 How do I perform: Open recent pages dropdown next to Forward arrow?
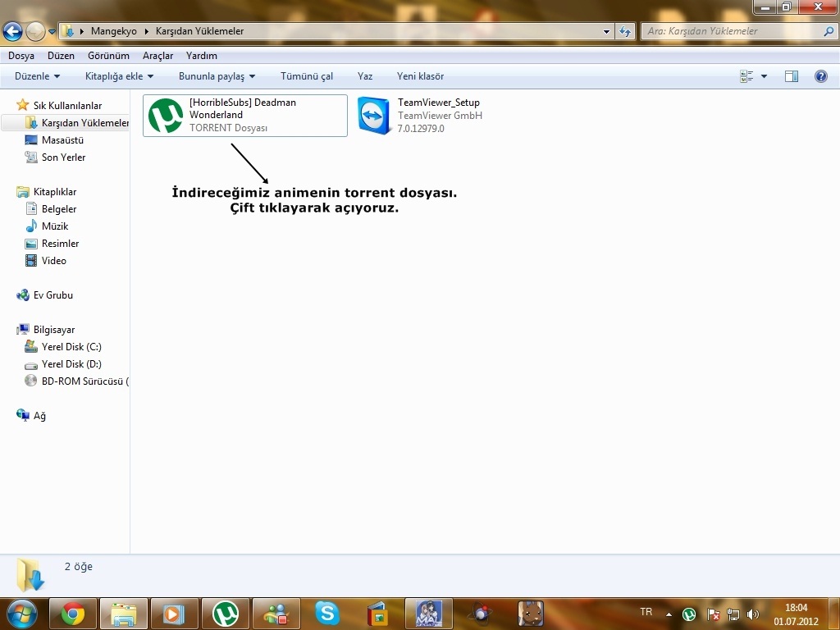(x=52, y=32)
